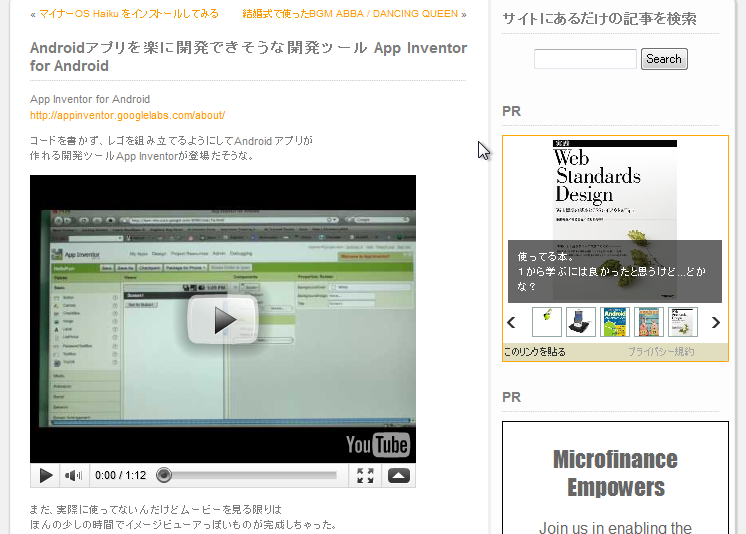Click the このリンクを貼る link

coord(535,352)
